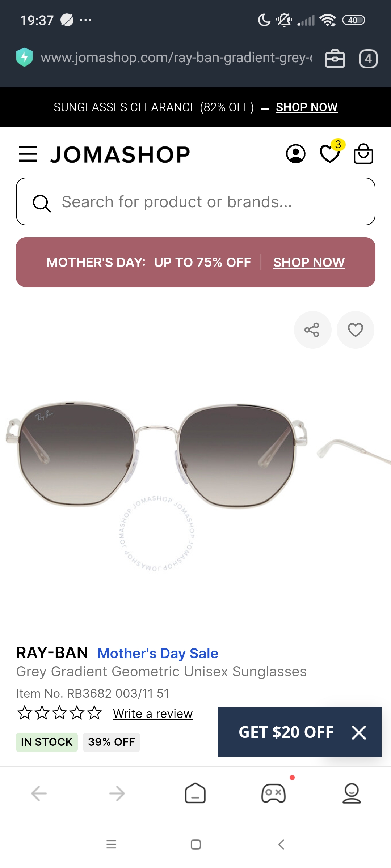Claim the GET $20 OFF offer
Viewport: 391px width, 868px height.
(286, 732)
